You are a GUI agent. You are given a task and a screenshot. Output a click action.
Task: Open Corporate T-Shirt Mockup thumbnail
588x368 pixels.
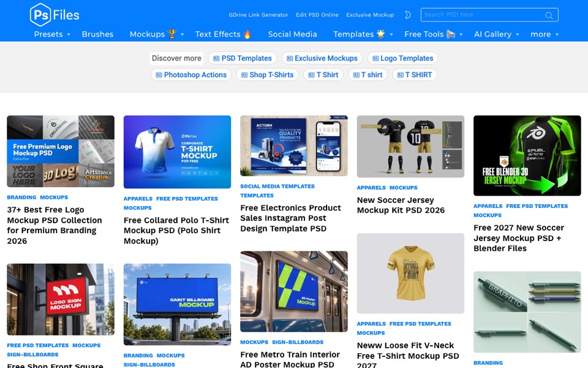click(x=178, y=151)
